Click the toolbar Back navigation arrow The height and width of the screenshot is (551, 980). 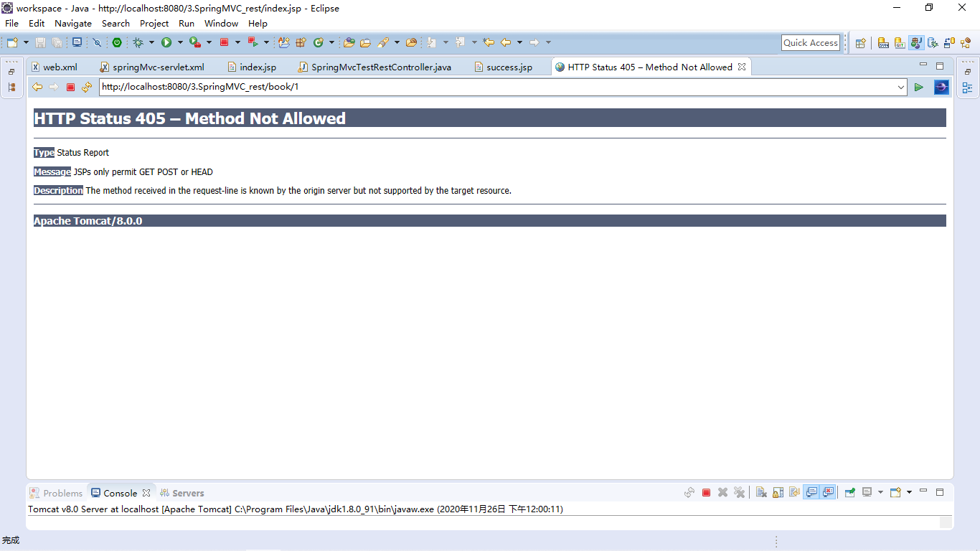tap(506, 43)
